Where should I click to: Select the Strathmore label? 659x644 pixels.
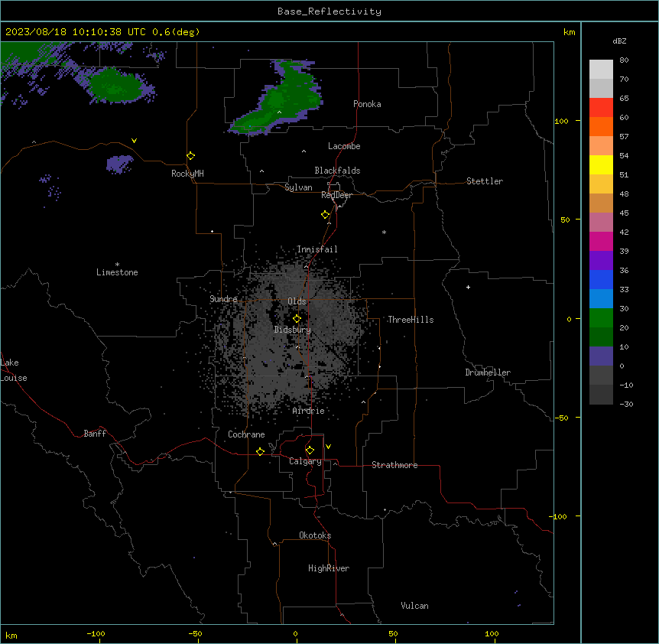(394, 465)
